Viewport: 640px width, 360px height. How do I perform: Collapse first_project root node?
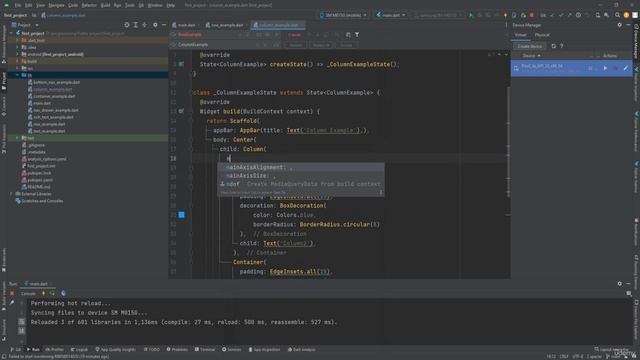point(11,33)
